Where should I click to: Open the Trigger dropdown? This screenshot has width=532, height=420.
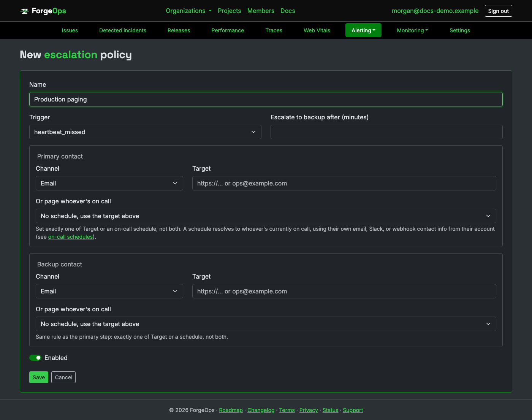145,132
